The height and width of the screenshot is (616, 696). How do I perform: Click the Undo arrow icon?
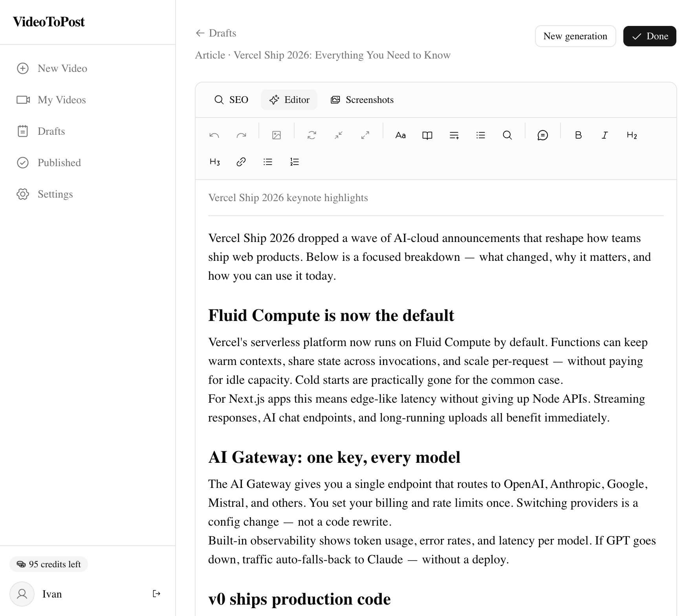(x=214, y=135)
